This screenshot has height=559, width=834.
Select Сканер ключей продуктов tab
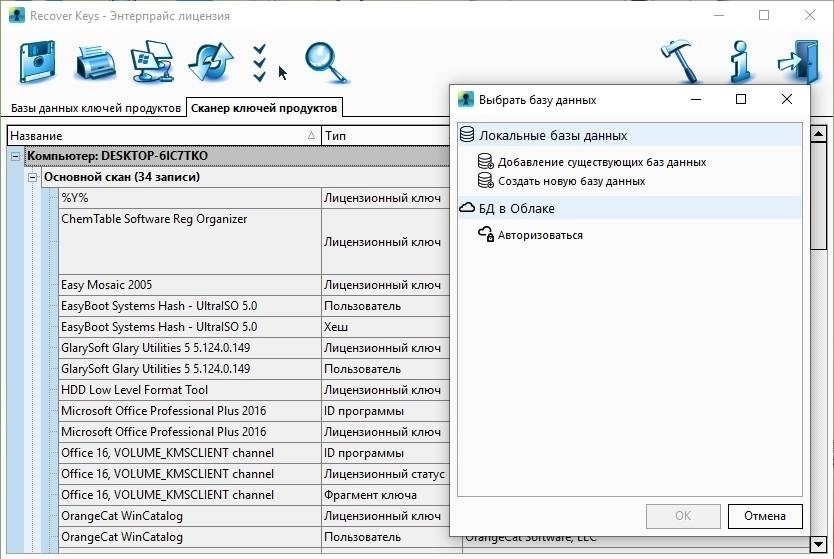[264, 108]
